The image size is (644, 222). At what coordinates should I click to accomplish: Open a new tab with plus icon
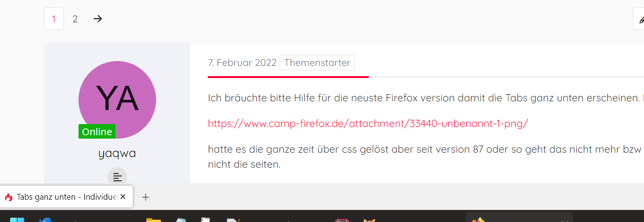click(145, 197)
